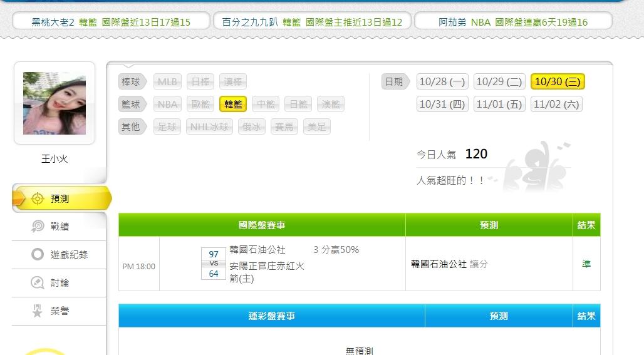Click the prediction 韓國石油公社 讓分

(449, 264)
